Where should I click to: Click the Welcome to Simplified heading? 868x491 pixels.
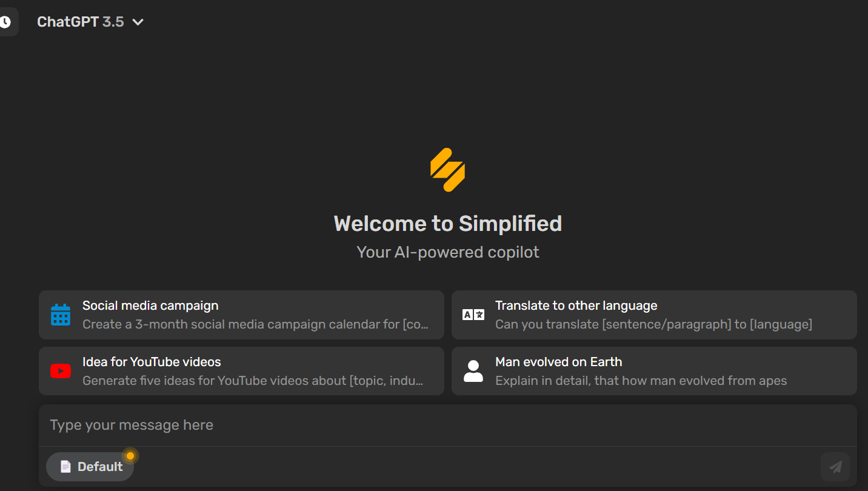448,224
